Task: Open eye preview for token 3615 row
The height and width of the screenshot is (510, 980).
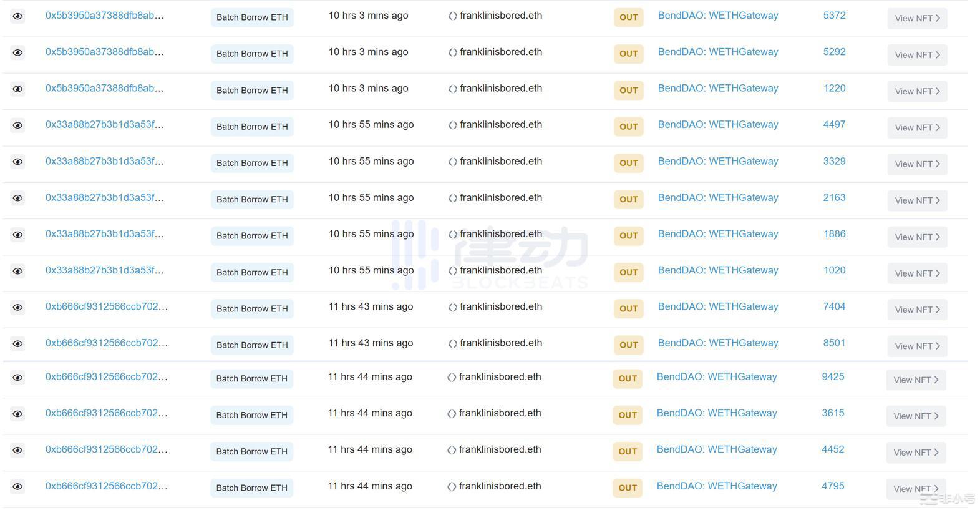Action: tap(17, 414)
